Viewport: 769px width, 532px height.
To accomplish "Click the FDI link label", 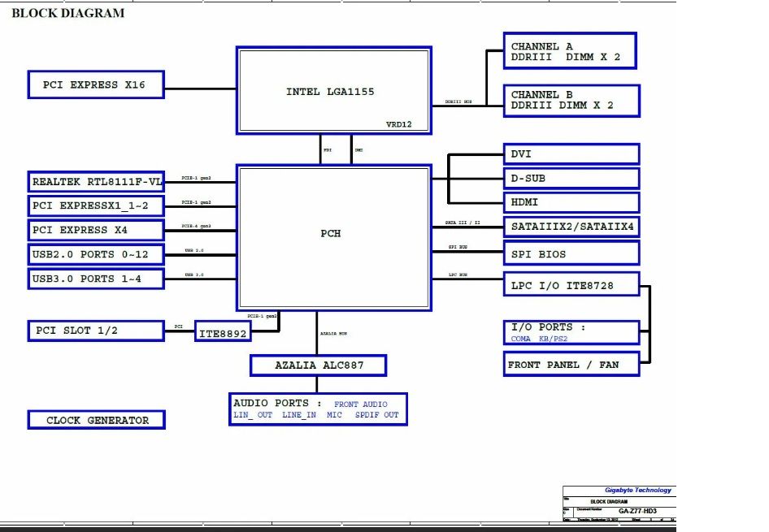I will pyautogui.click(x=328, y=150).
